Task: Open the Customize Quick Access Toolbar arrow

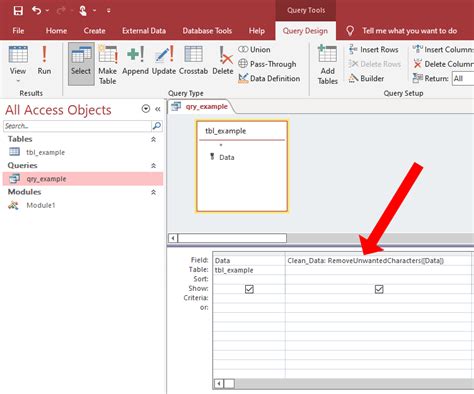Action: pyautogui.click(x=109, y=11)
